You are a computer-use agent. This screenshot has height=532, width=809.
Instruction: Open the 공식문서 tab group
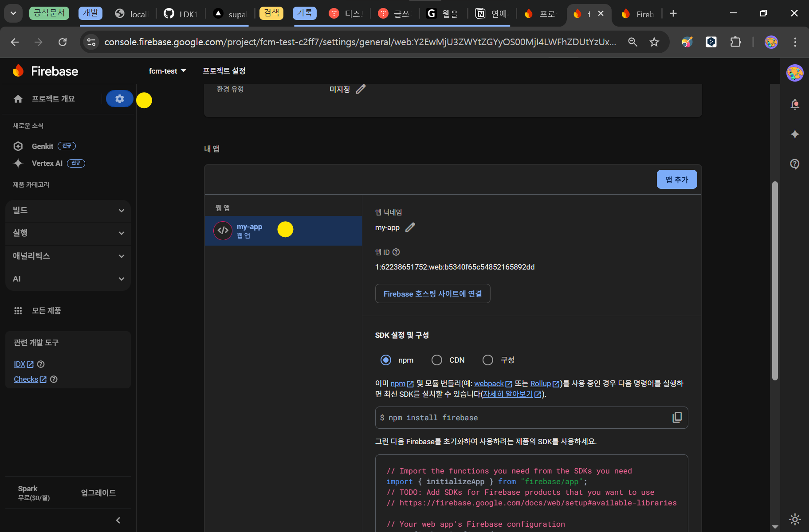[49, 13]
